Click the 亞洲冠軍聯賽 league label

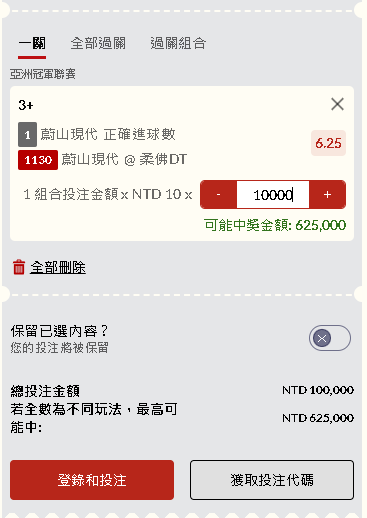(43, 74)
